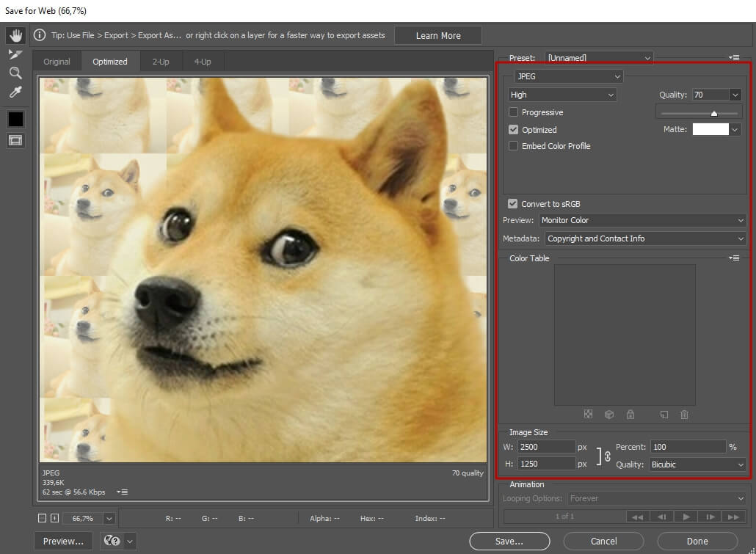Select the Zoom tool
Viewport: 756px width, 554px height.
point(15,73)
